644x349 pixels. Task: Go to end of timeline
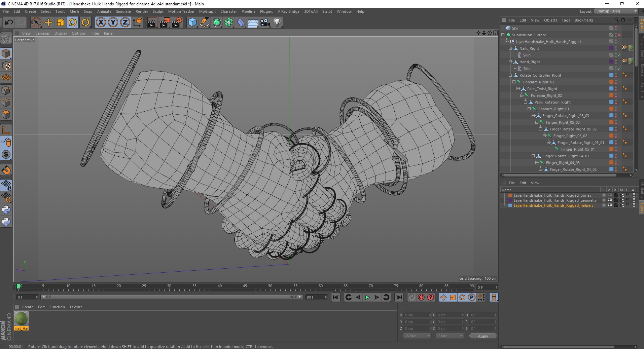(x=399, y=297)
